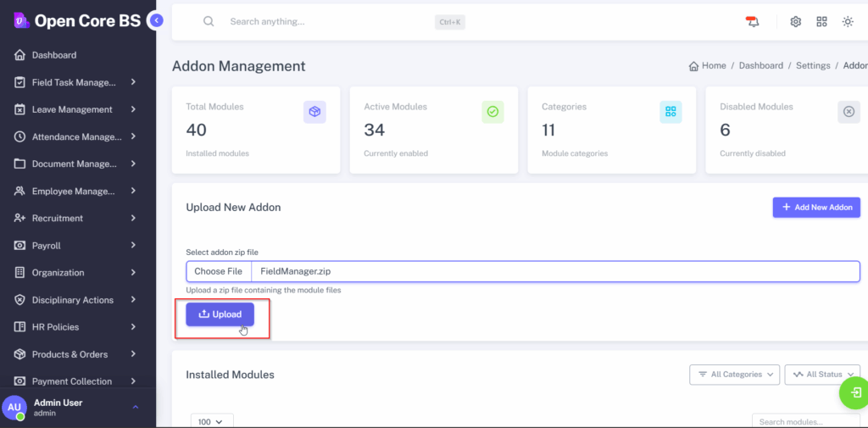Viewport: 868px width, 428px height.
Task: Click the Active Modules checkmark icon
Action: tap(492, 112)
